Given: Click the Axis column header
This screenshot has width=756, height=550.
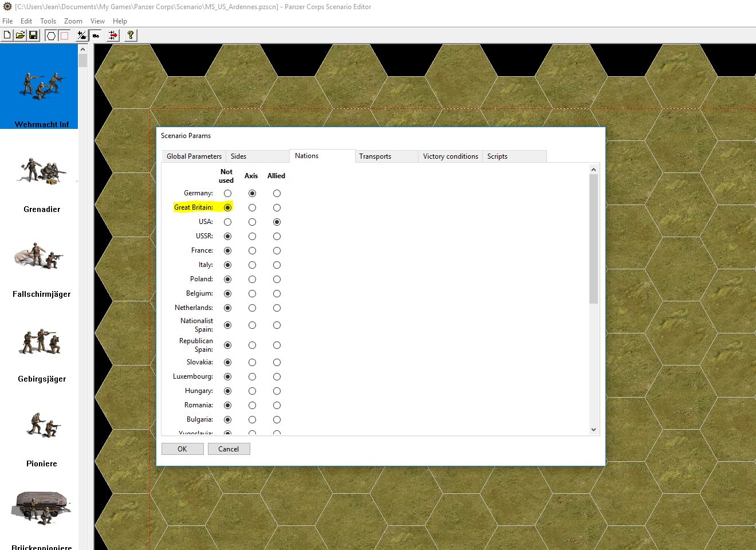Looking at the screenshot, I should click(x=251, y=176).
